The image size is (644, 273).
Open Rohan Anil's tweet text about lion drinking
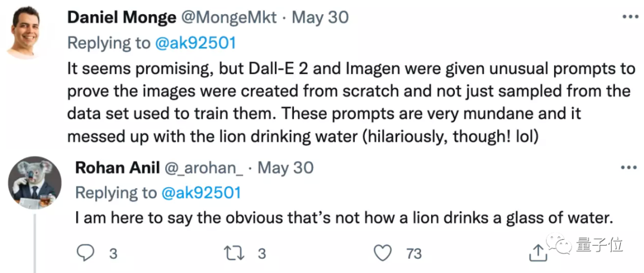point(344,218)
